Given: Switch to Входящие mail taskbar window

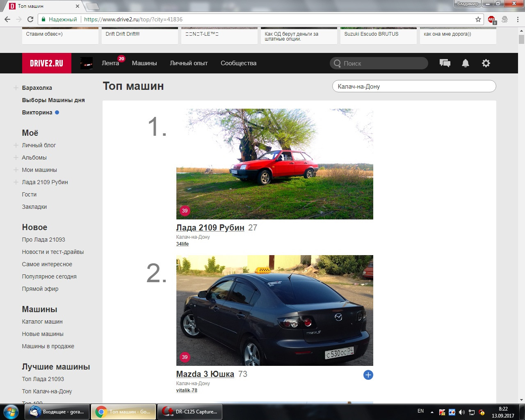Looking at the screenshot, I should tap(57, 412).
